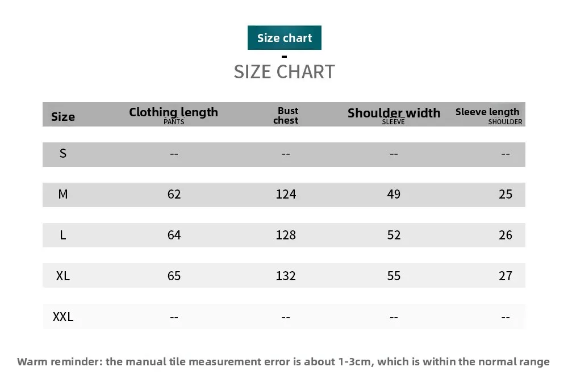This screenshot has width=568, height=392.
Task: Click bust value 132 in XL row
Action: pyautogui.click(x=286, y=276)
